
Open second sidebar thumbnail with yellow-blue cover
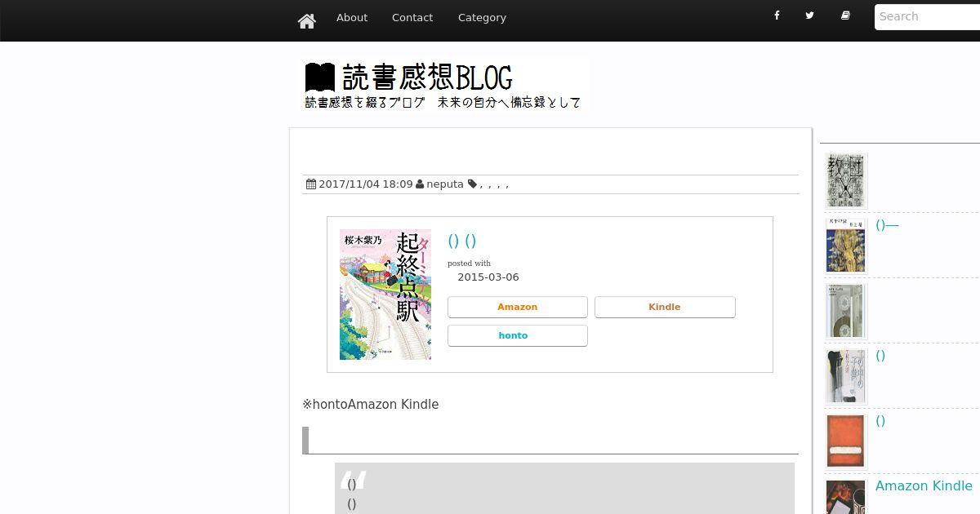(845, 245)
